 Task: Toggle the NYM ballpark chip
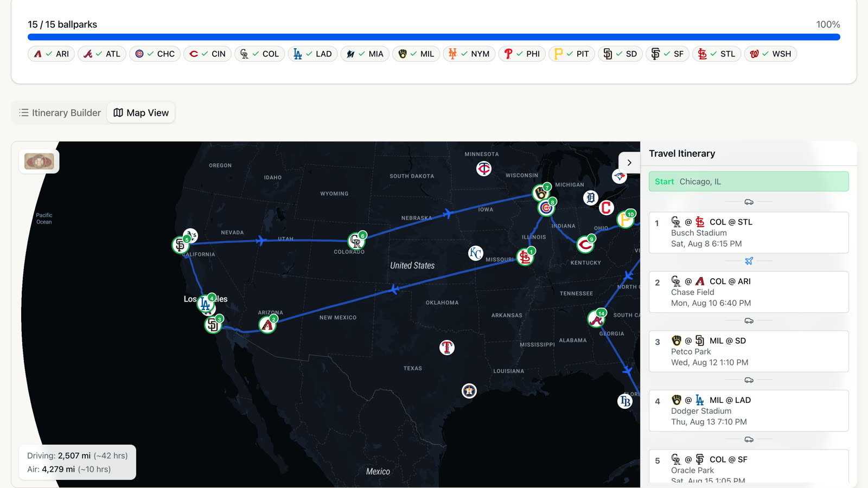[469, 54]
